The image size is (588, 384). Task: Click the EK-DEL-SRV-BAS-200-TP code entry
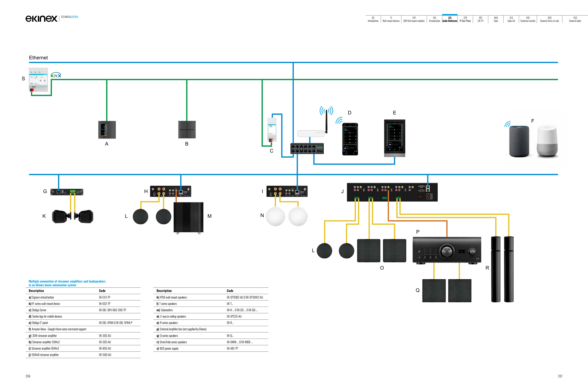(112, 310)
